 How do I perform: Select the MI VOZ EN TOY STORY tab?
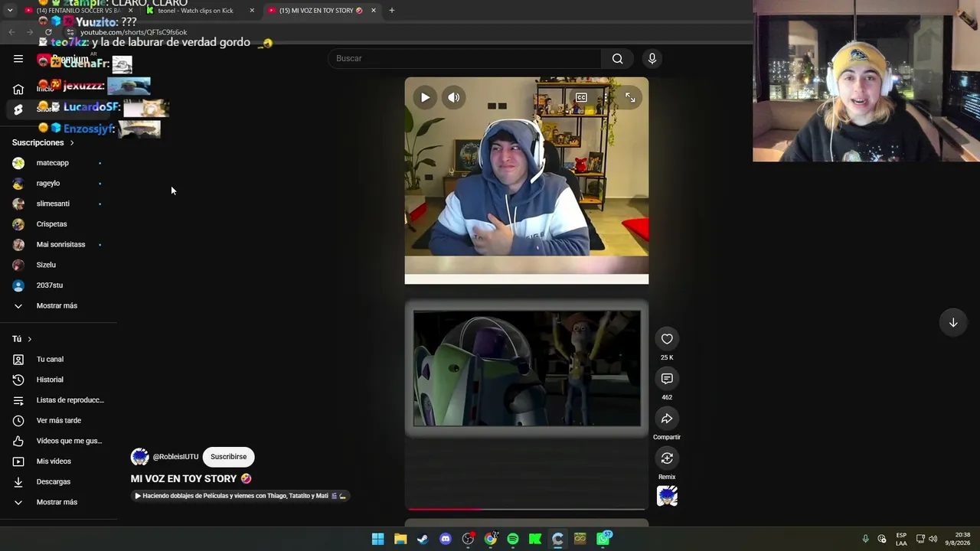click(x=322, y=11)
